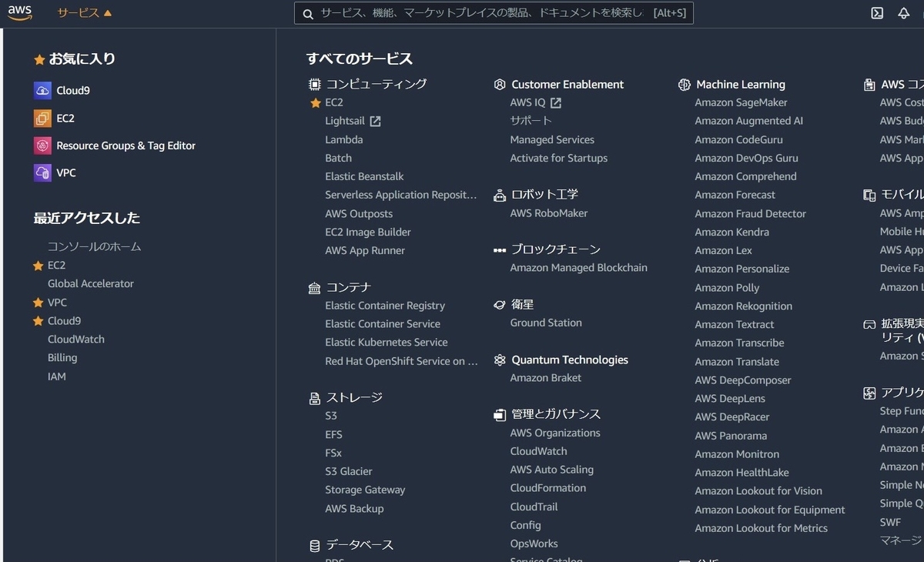Click the AWS logo
This screenshot has width=924, height=562.
[20, 13]
